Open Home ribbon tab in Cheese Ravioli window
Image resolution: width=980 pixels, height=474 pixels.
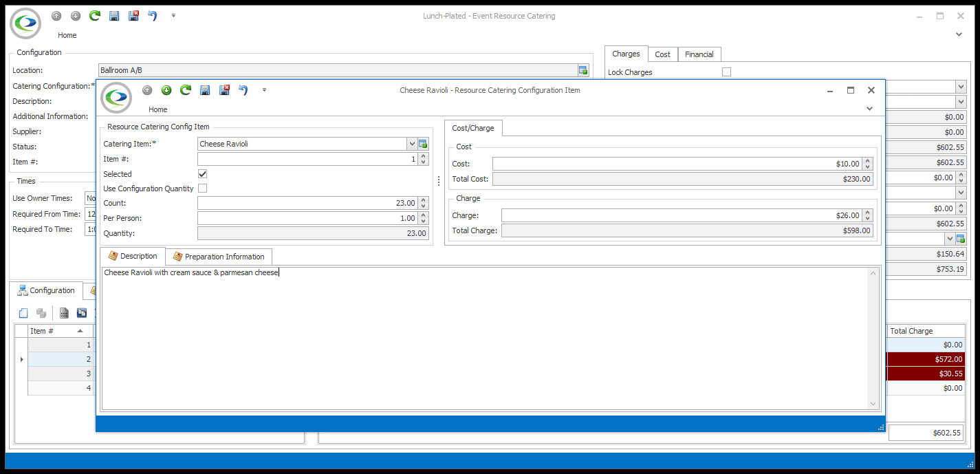click(158, 109)
